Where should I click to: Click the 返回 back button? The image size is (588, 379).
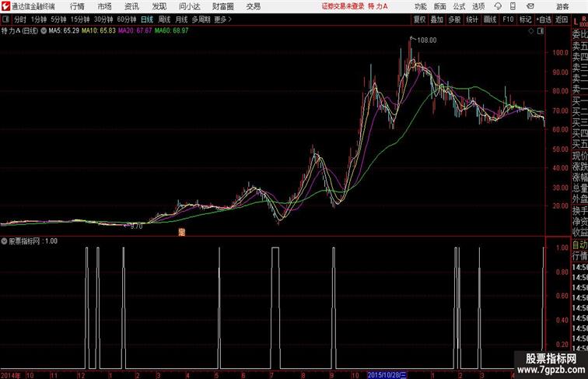562,19
